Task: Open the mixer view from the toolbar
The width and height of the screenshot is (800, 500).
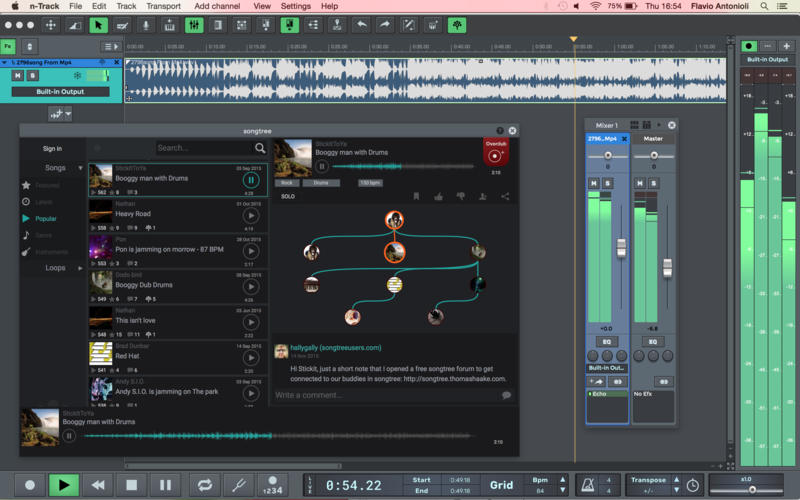Action: [192, 25]
